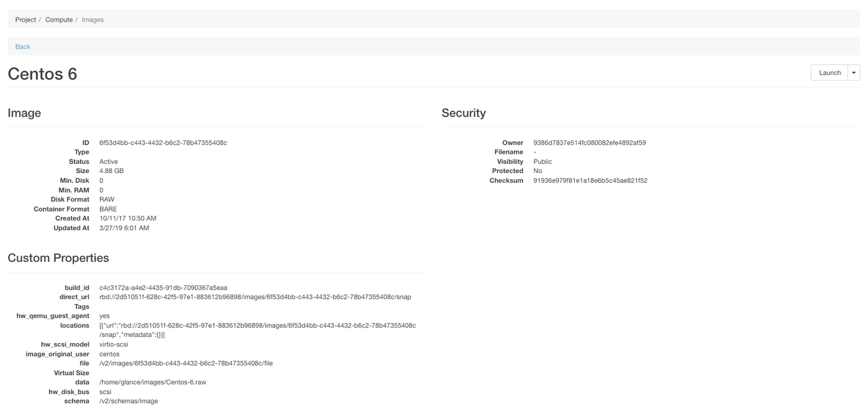This screenshot has width=868, height=415.
Task: Open the Launch dropdown caret
Action: (854, 73)
